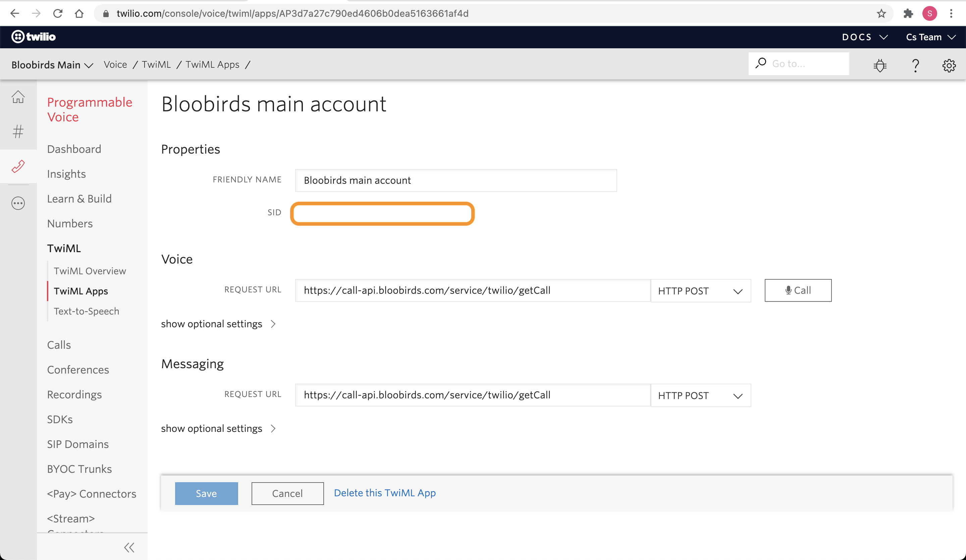Open SDKs in the sidebar
The height and width of the screenshot is (560, 966).
(60, 419)
